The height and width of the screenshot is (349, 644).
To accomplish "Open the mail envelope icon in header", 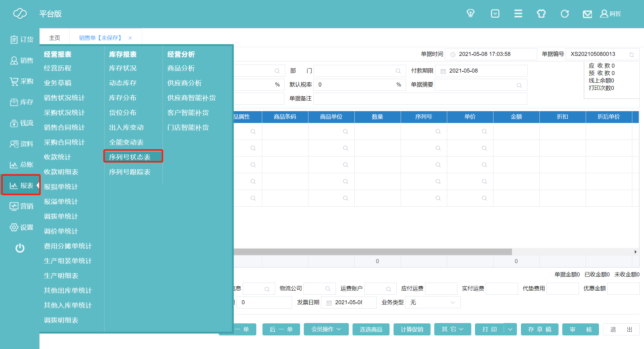I will click(x=587, y=14).
